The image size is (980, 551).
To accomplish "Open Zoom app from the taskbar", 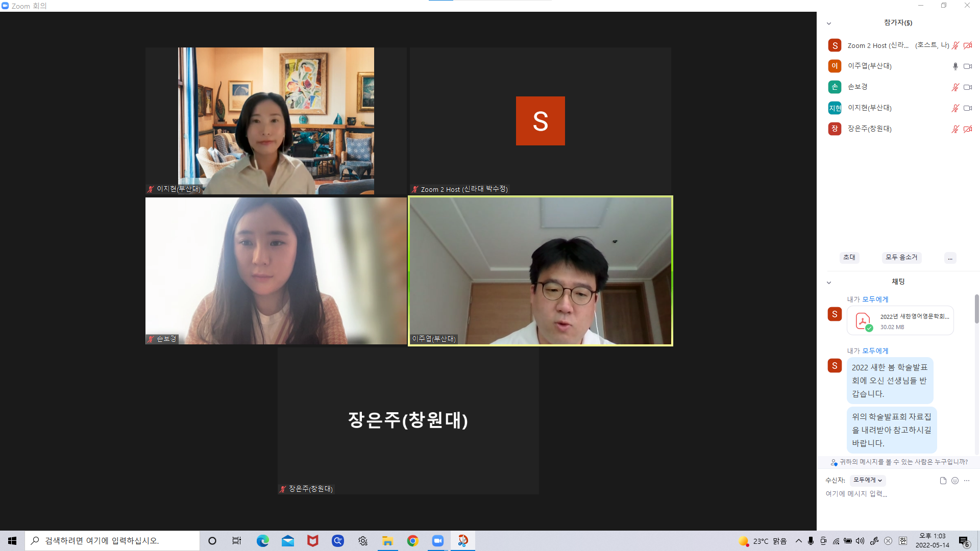I will pos(438,541).
